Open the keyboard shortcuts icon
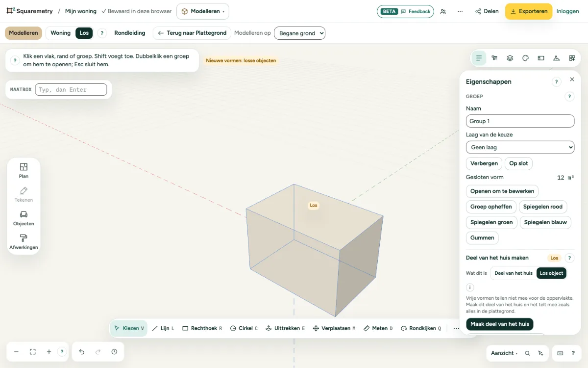Image resolution: width=588 pixels, height=368 pixels. [x=561, y=353]
